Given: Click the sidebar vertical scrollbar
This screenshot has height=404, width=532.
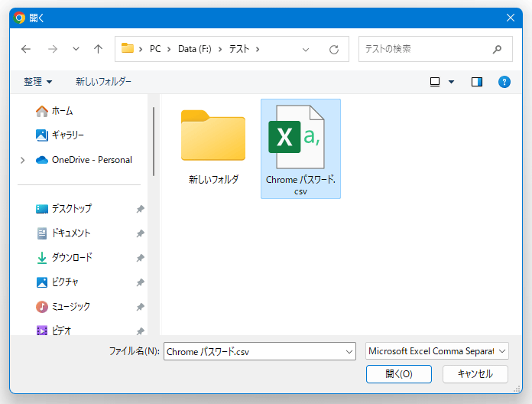Looking at the screenshot, I should tap(154, 142).
